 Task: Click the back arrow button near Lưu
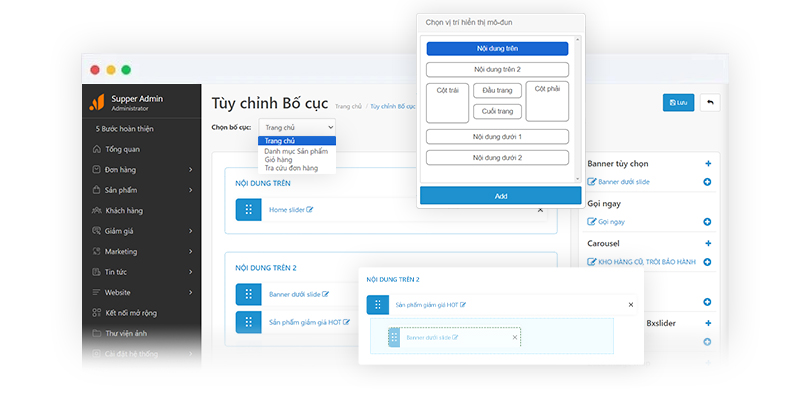point(710,102)
